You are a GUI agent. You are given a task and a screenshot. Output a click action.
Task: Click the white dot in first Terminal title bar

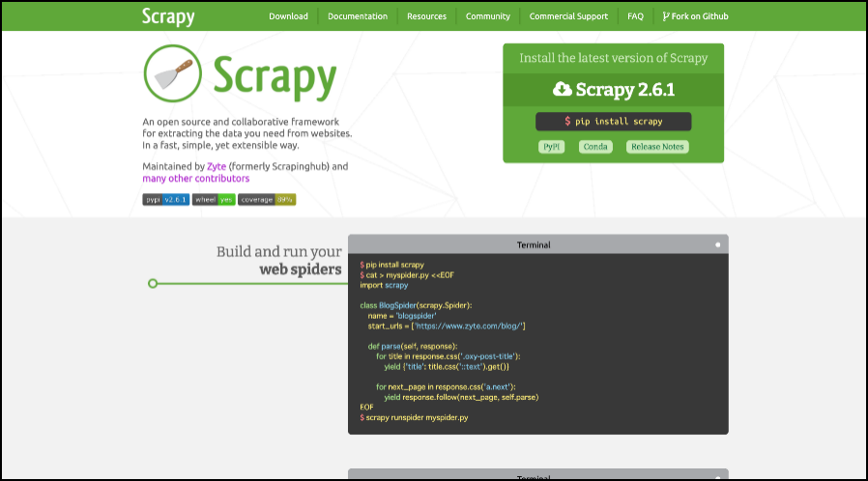(718, 245)
